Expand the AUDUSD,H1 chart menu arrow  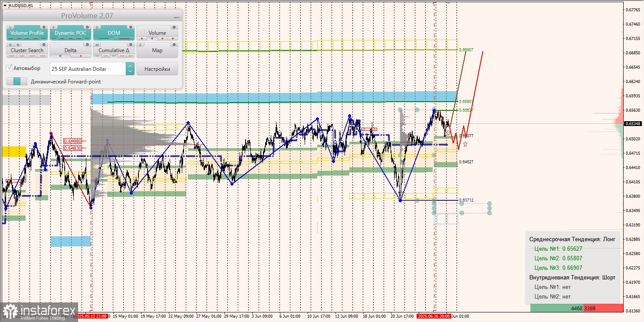click(x=5, y=5)
